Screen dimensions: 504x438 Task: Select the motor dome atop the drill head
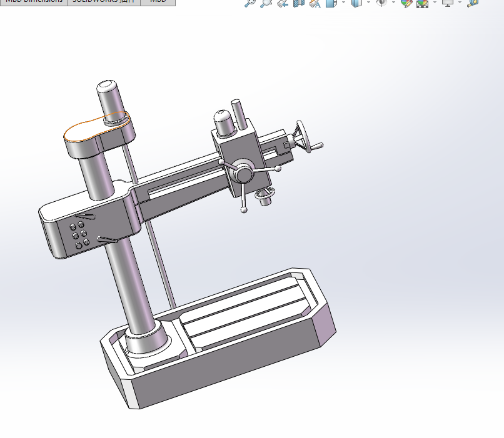click(x=223, y=122)
